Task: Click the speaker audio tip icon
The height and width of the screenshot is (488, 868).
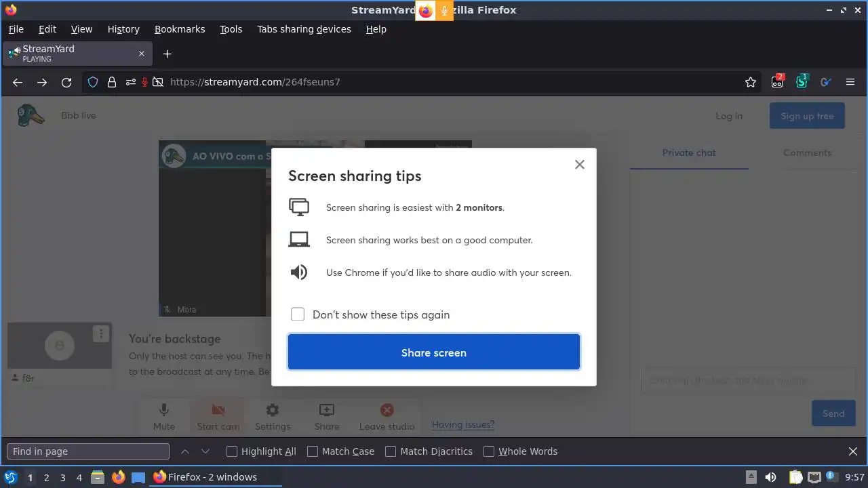Action: (299, 272)
